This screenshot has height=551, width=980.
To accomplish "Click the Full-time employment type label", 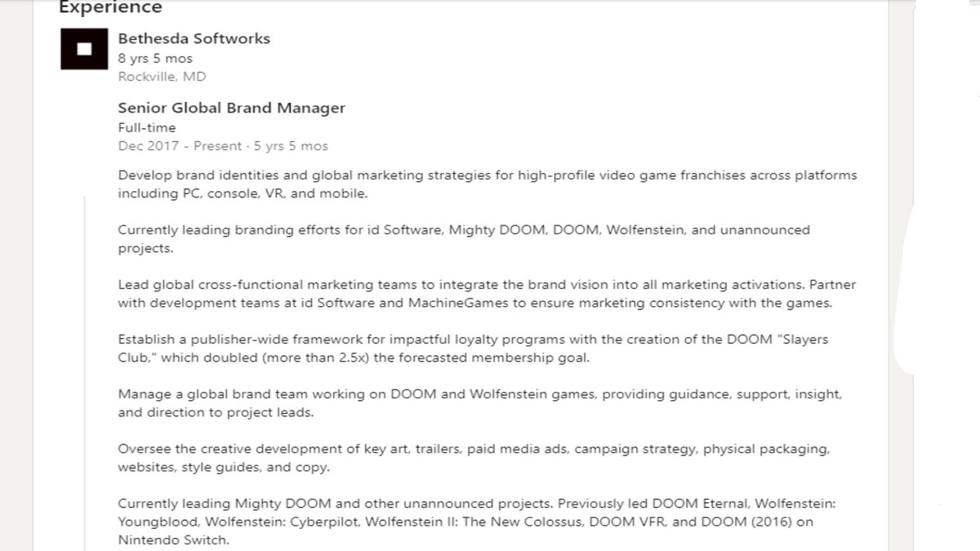I will tap(147, 127).
